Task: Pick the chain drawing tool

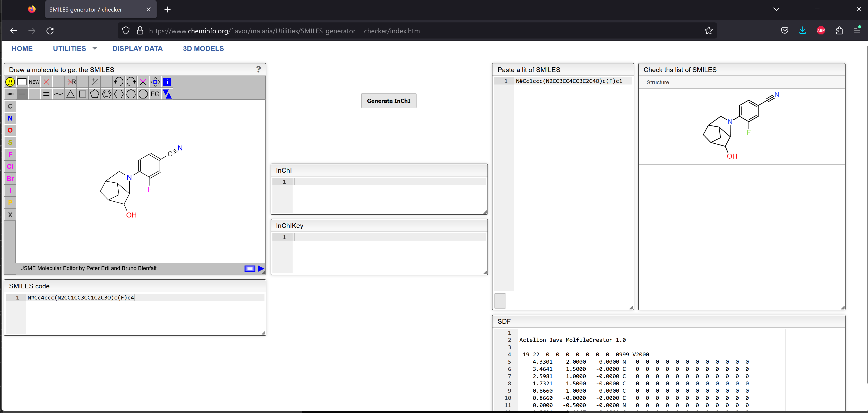Action: pyautogui.click(x=58, y=94)
